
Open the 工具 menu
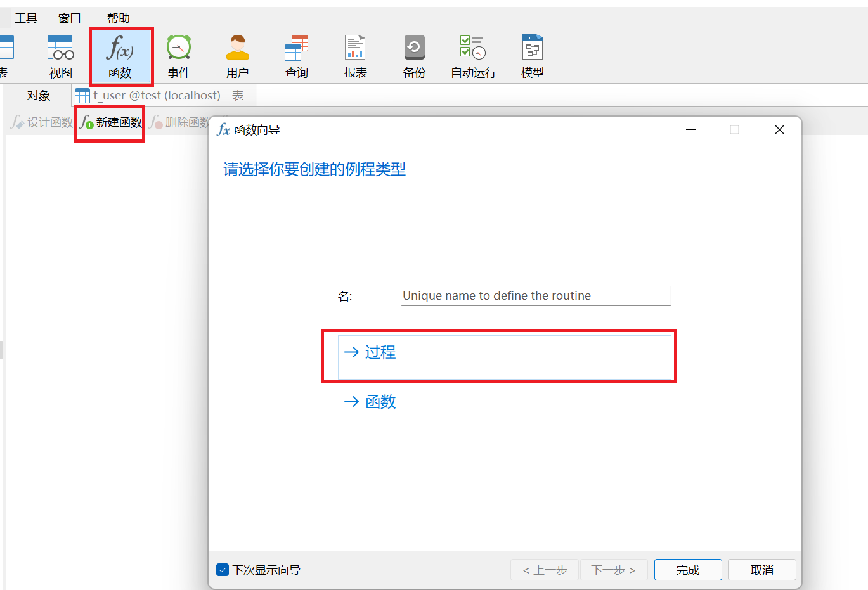point(26,18)
